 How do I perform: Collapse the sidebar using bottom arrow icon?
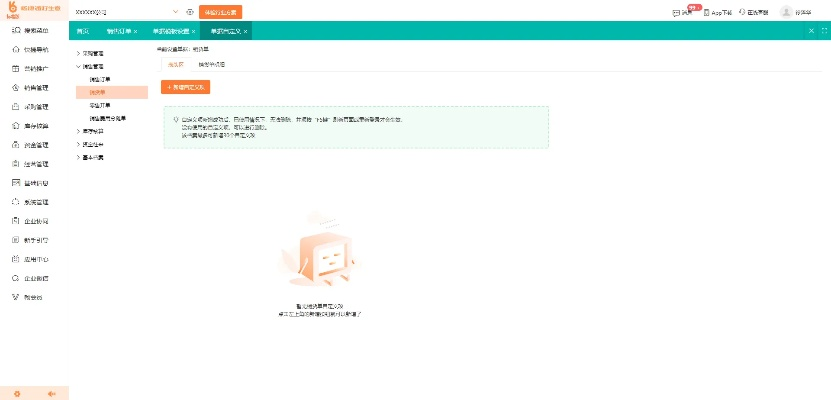coord(51,393)
